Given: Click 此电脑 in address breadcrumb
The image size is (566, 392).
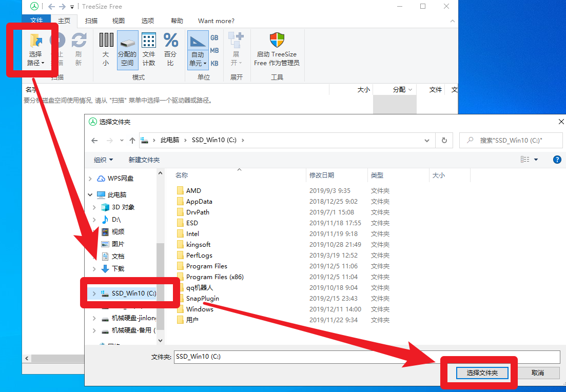Looking at the screenshot, I should pos(170,140).
